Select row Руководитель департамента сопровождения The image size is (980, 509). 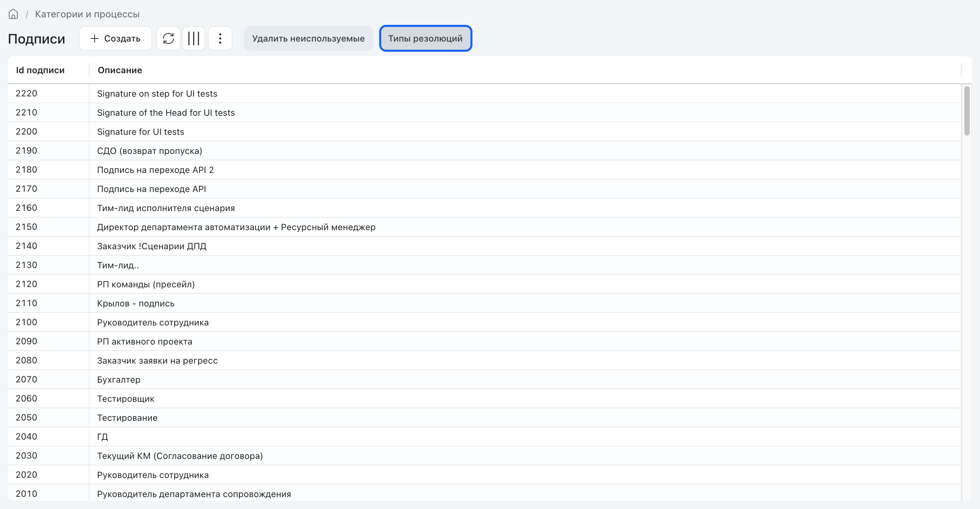[484, 493]
